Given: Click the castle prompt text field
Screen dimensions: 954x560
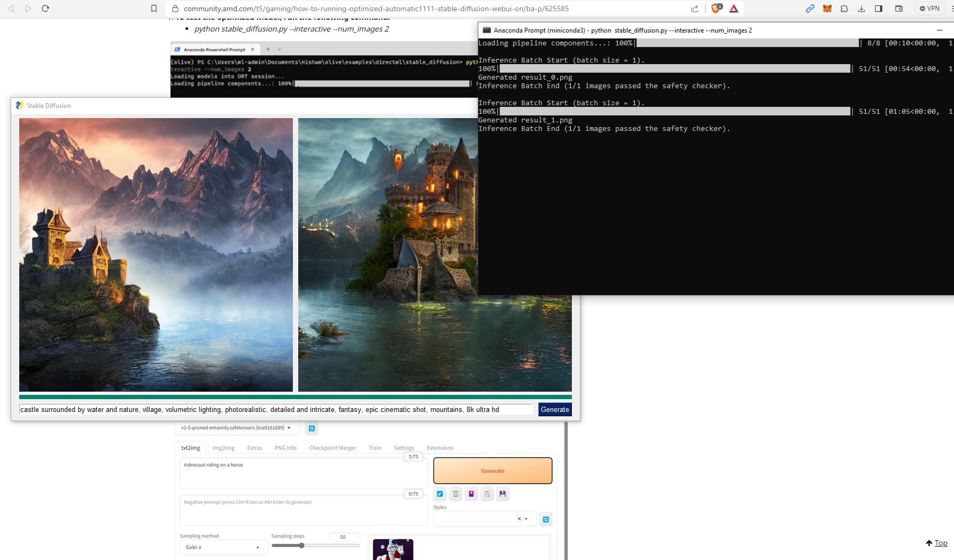Looking at the screenshot, I should coord(276,410).
